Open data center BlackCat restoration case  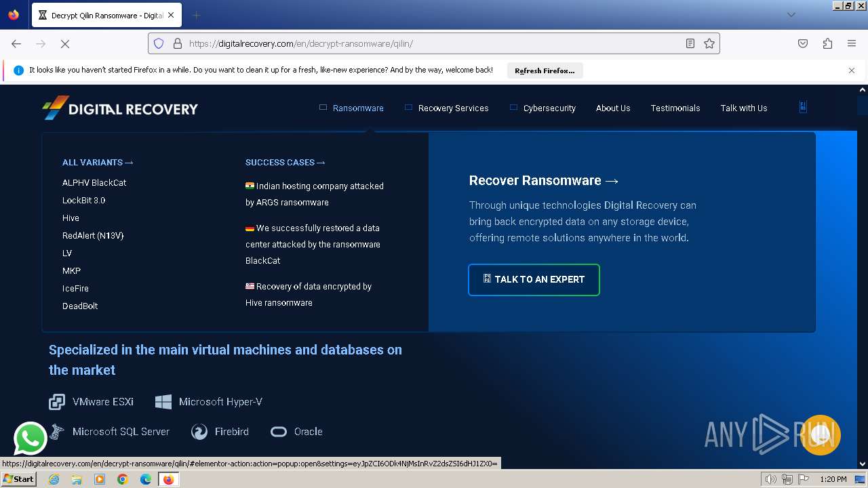[x=313, y=244]
